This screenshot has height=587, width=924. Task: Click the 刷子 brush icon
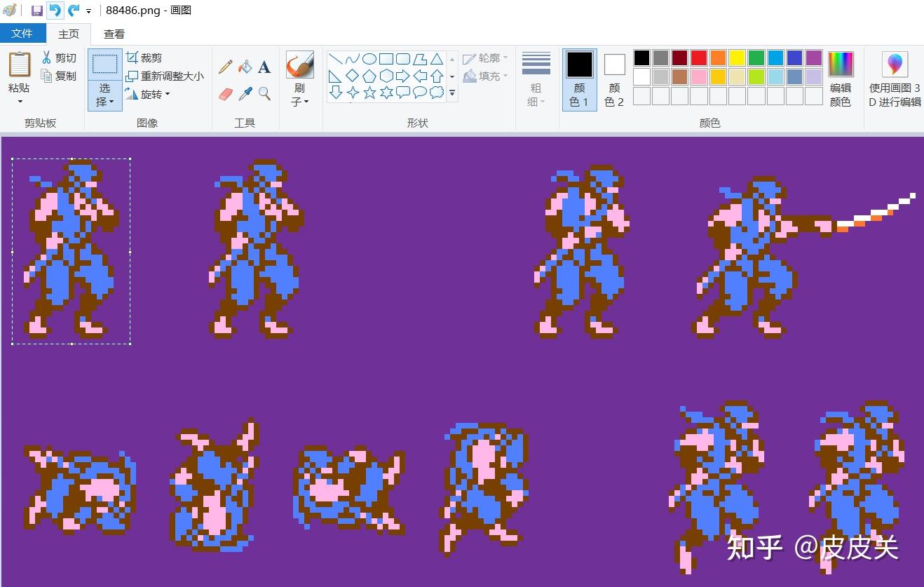coord(299,65)
